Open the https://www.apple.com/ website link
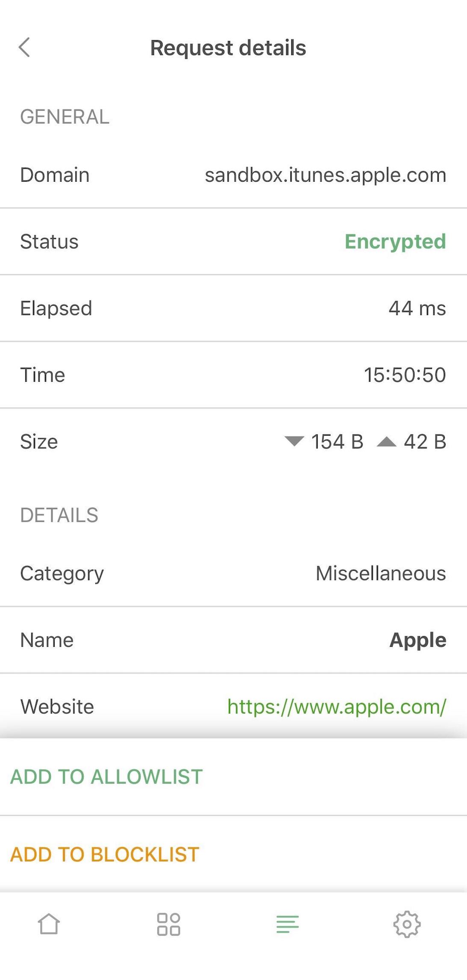Image resolution: width=467 pixels, height=980 pixels. 337,706
